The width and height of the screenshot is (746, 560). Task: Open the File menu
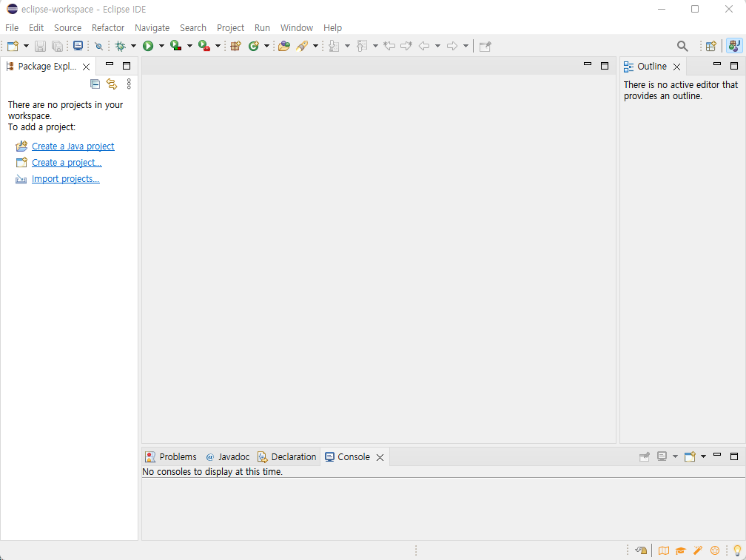pyautogui.click(x=12, y=27)
